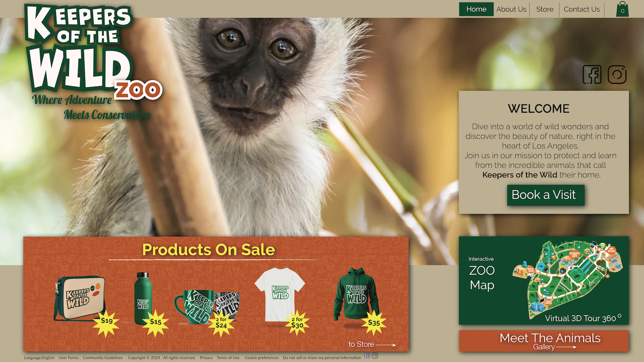Open the Store menu item
The width and height of the screenshot is (644, 362).
[x=545, y=9]
